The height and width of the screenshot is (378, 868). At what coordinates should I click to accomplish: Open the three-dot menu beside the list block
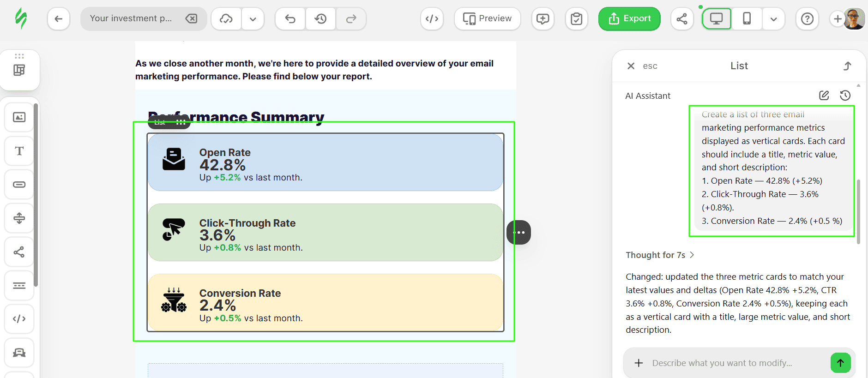pos(519,233)
